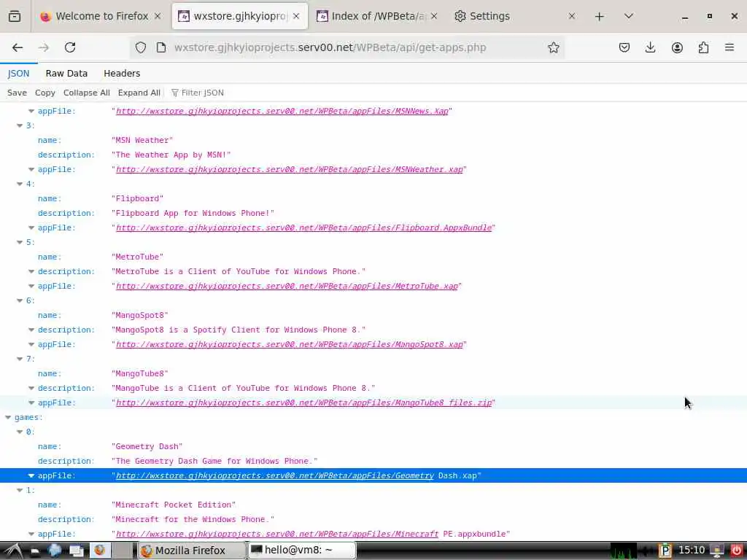Open the Minecraft PE.appxbundle link
Viewport: 747px width, 560px height.
tap(277, 534)
